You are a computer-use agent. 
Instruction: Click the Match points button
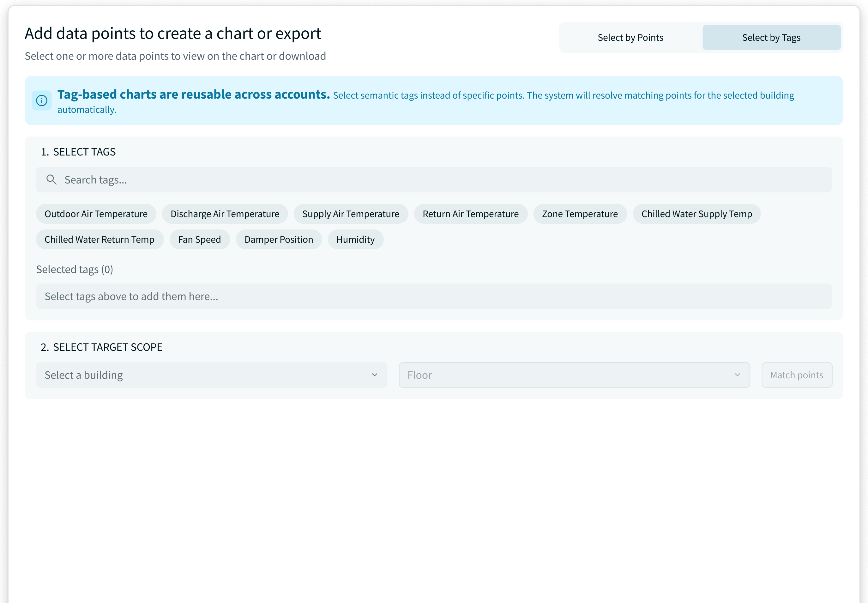[796, 375]
